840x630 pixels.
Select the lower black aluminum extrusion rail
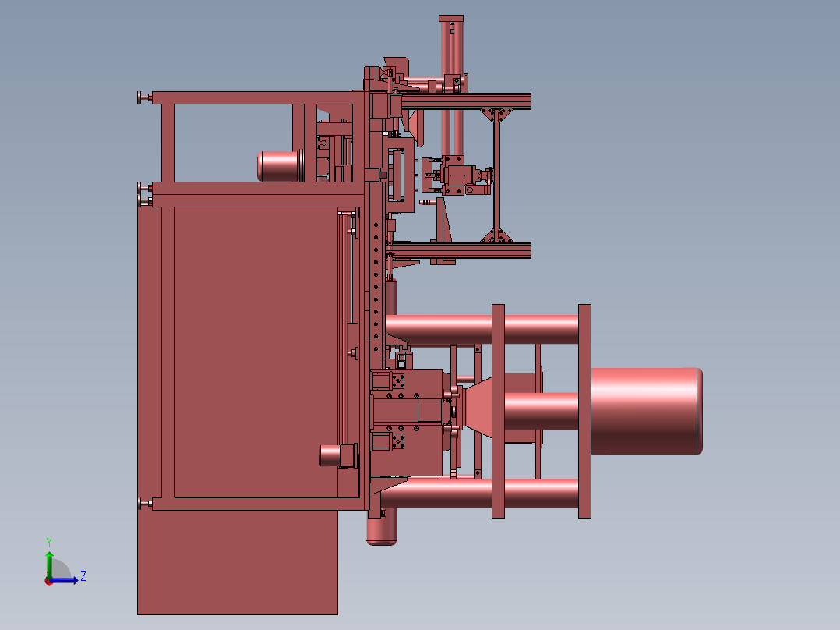461,250
